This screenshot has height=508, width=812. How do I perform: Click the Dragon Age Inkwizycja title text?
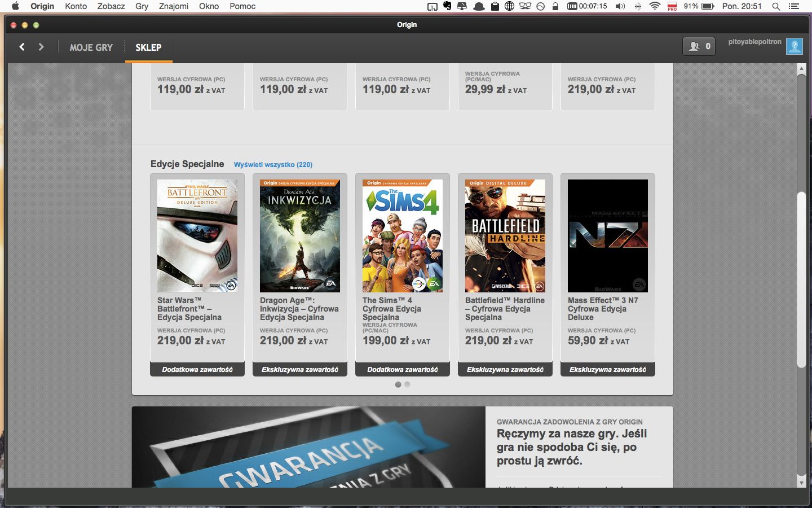coord(299,309)
